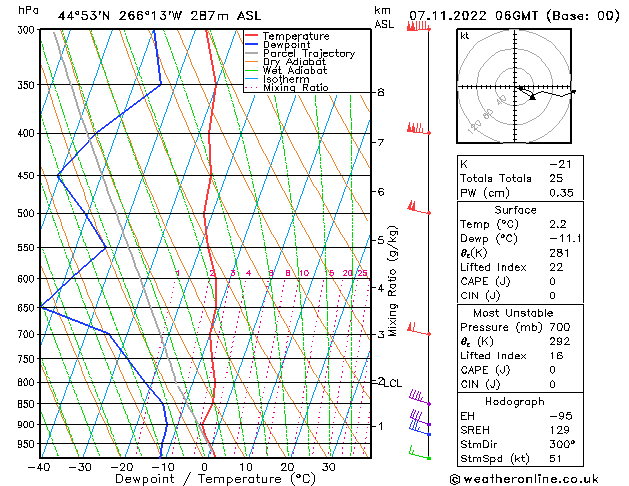
Task: Click the station coordinates 44°53'N 266°13'W
Action: (x=120, y=16)
